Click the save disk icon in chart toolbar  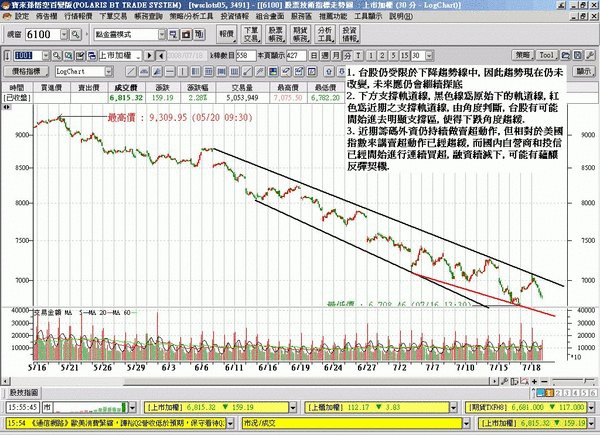578,55
